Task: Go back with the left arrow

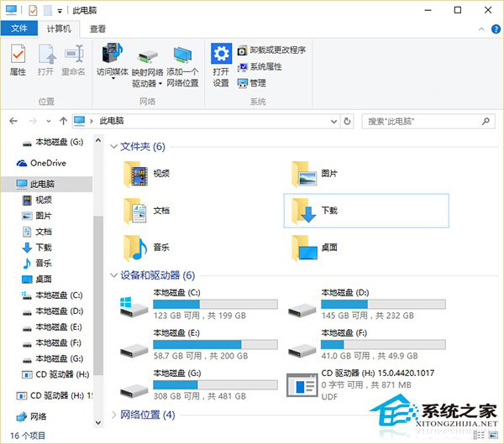Action: point(13,121)
